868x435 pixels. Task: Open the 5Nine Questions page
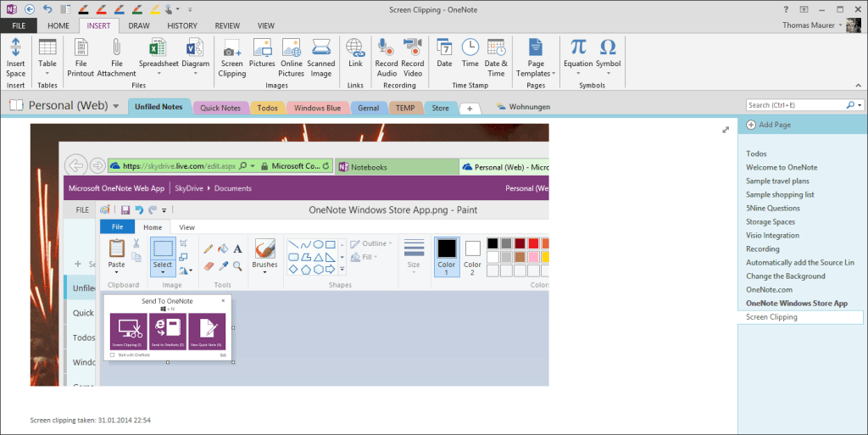click(773, 208)
